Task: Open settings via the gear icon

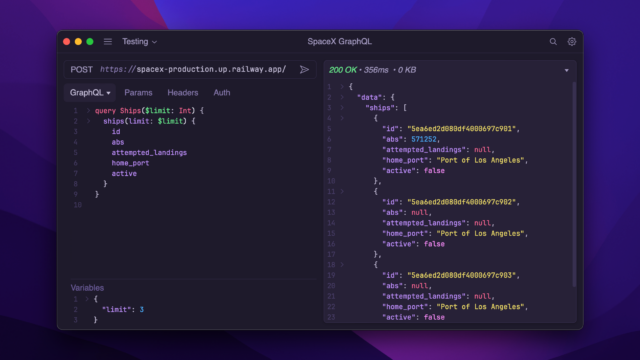Action: click(x=571, y=42)
